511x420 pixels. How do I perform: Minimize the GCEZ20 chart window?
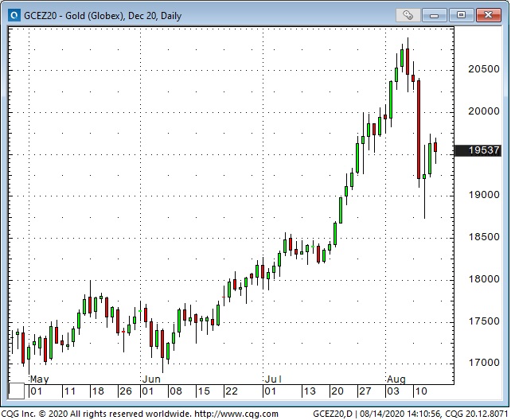(x=434, y=15)
